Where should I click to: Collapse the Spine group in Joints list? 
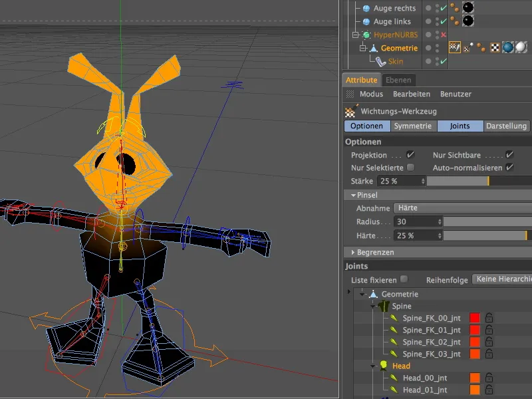372,307
